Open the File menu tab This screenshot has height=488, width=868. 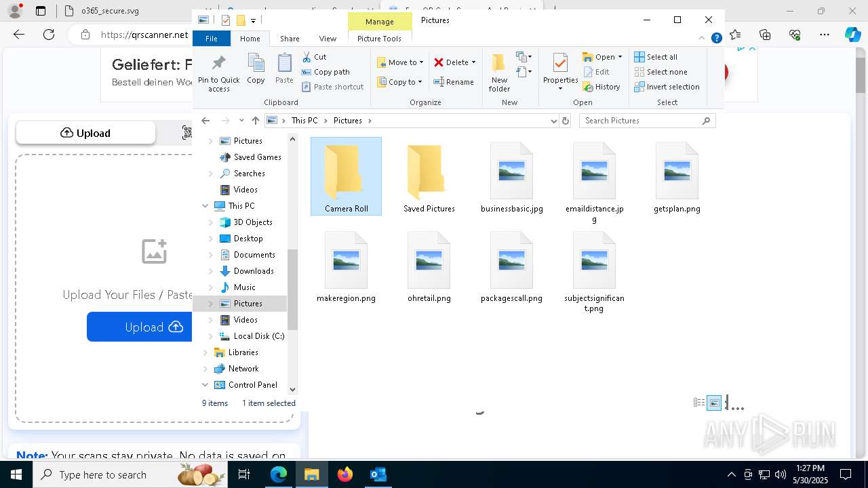(212, 39)
